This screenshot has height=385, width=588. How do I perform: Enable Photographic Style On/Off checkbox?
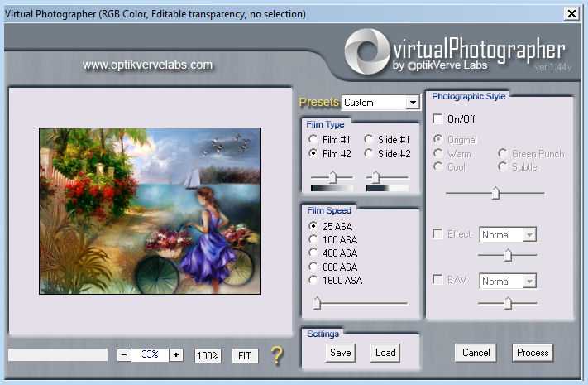(x=437, y=118)
